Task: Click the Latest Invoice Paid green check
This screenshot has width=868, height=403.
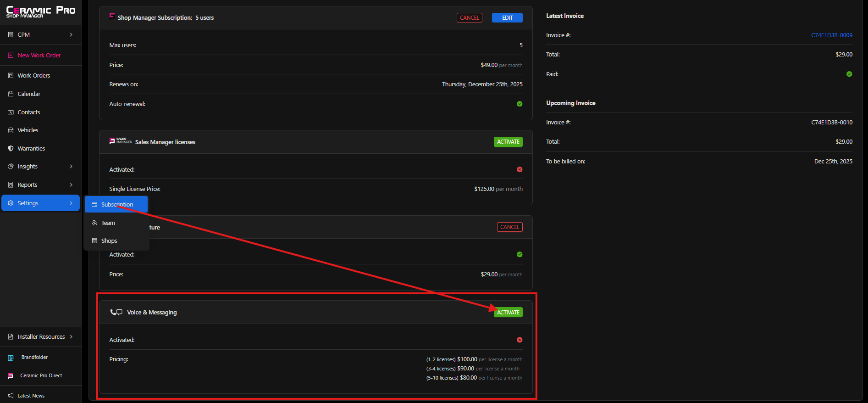Action: point(849,74)
